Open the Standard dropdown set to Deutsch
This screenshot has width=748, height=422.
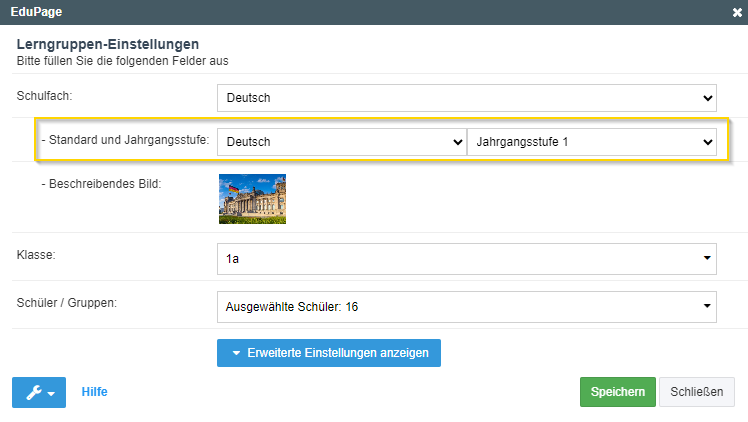342,142
